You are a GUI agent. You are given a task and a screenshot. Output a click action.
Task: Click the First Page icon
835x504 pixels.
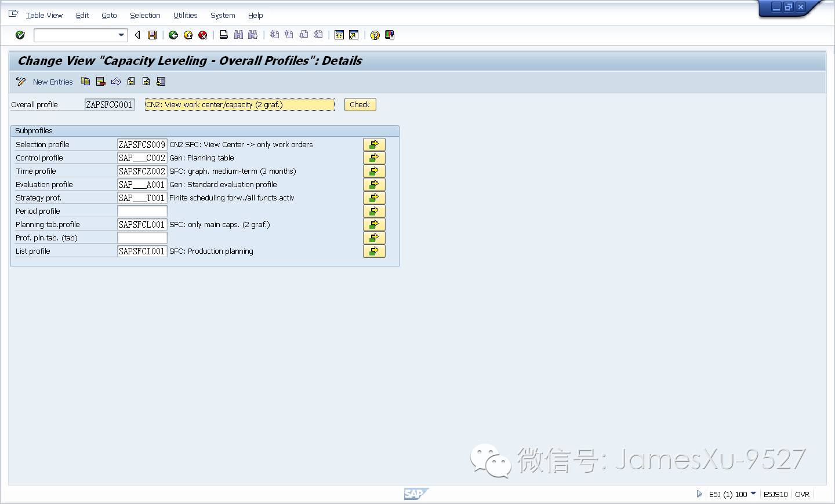coord(275,35)
